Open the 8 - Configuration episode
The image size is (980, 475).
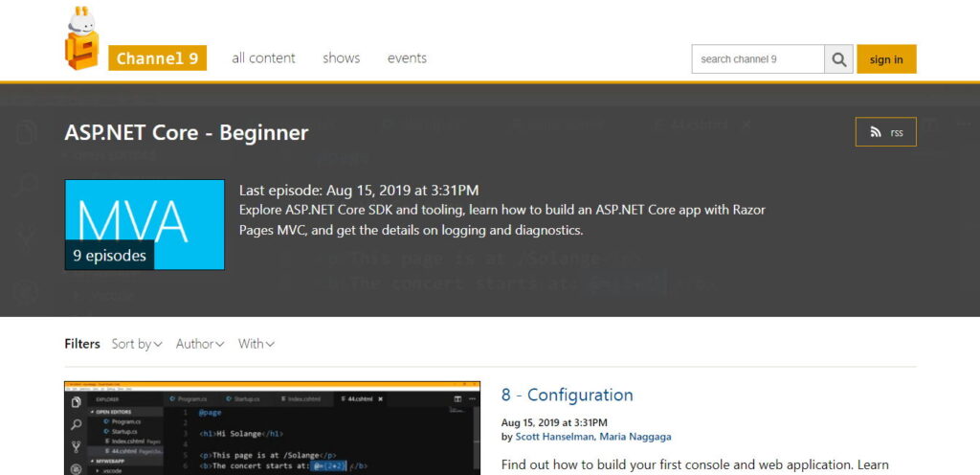click(567, 395)
